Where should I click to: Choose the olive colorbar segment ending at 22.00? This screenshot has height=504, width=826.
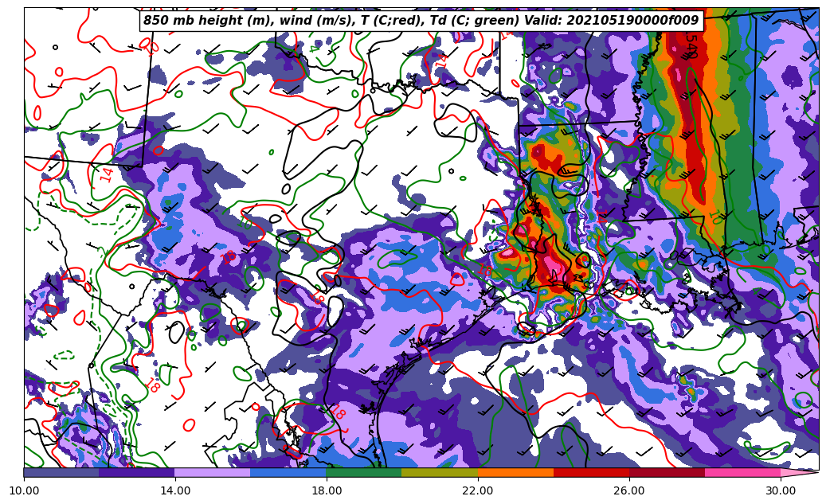pyautogui.click(x=440, y=472)
